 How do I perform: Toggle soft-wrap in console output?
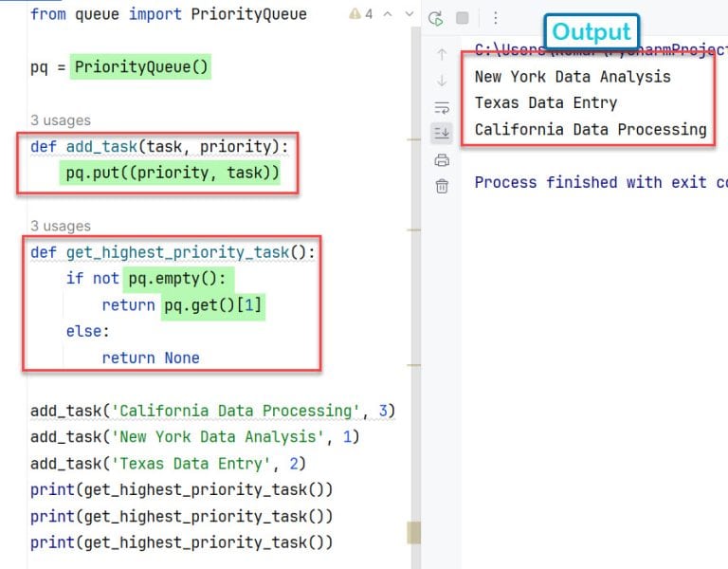pos(442,108)
